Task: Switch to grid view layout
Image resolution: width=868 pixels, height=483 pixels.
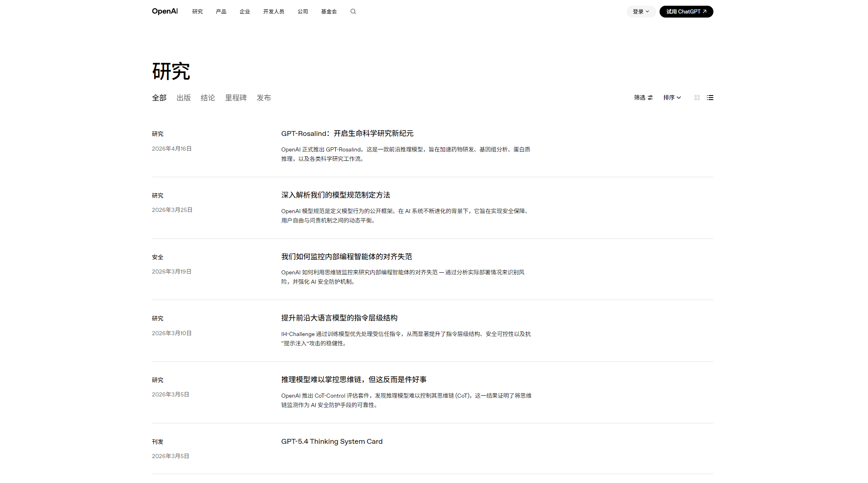Action: 697,98
